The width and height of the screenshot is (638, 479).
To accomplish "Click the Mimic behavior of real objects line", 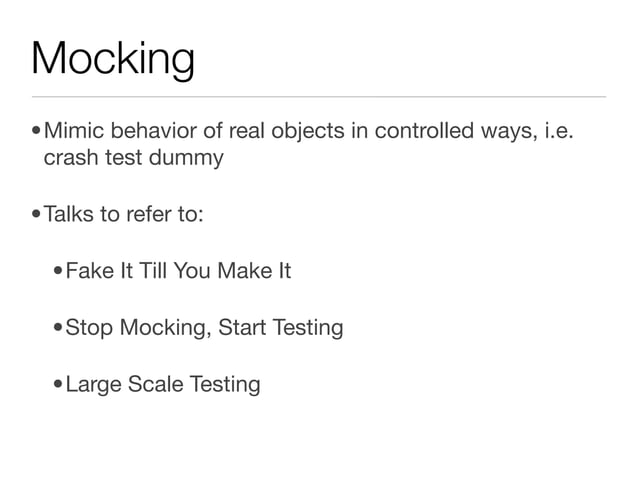I will point(308,131).
